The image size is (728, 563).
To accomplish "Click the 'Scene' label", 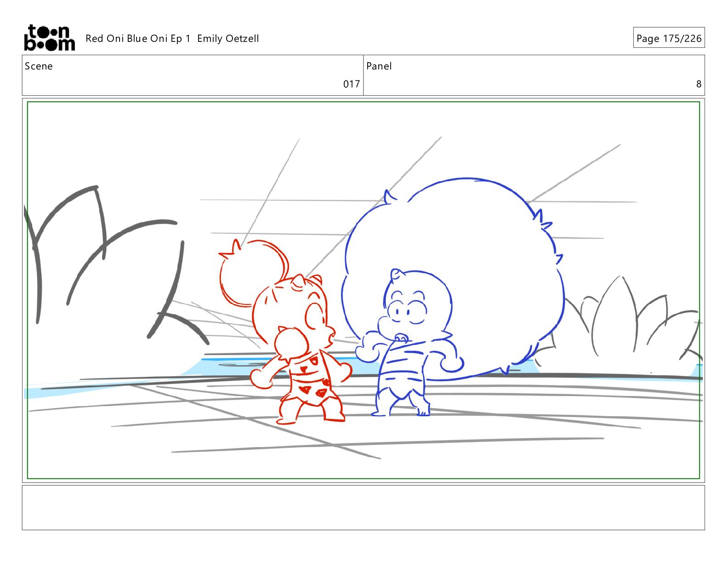I will pos(39,66).
